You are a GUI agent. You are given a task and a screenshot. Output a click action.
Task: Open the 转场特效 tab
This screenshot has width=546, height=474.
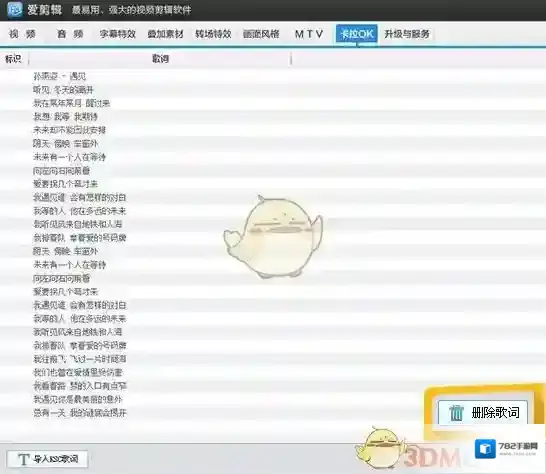tap(213, 34)
